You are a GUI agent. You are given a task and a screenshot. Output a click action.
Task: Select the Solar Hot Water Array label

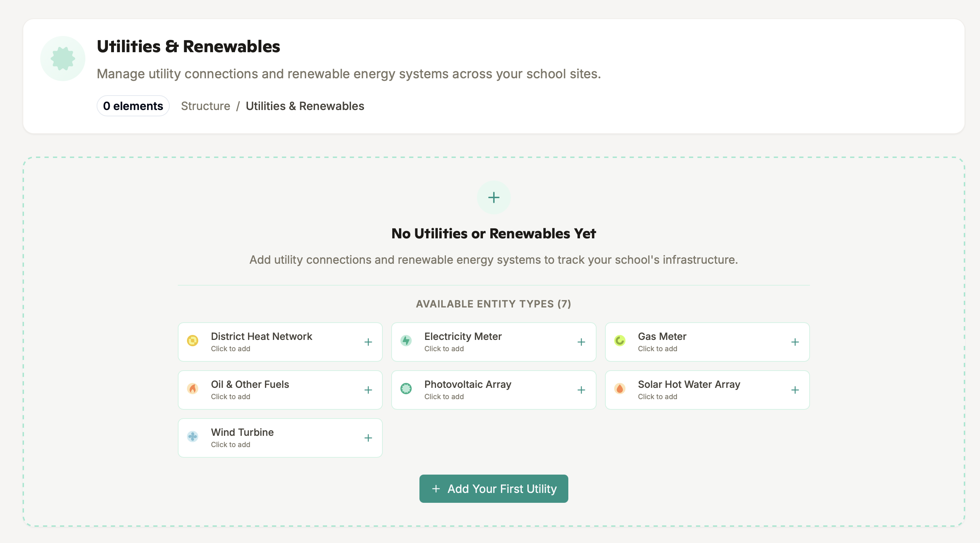point(689,384)
